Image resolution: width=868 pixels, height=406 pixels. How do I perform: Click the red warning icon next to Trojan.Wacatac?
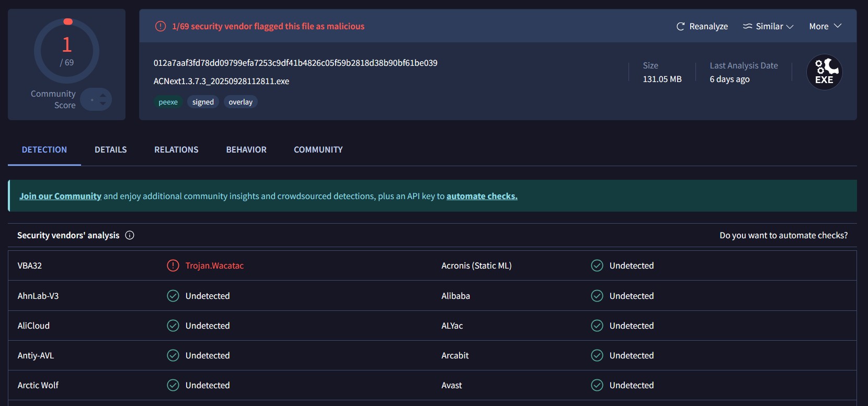click(x=173, y=265)
